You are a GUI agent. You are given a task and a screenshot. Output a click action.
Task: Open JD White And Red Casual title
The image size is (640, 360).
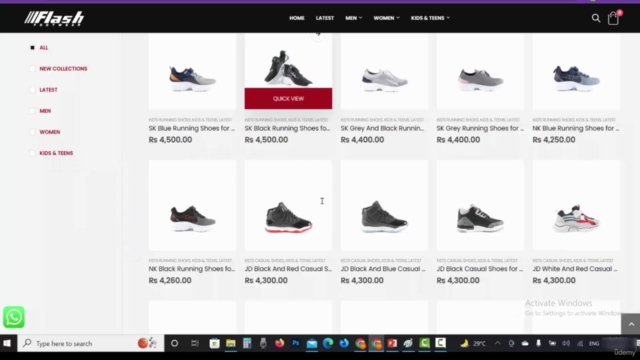[575, 269]
